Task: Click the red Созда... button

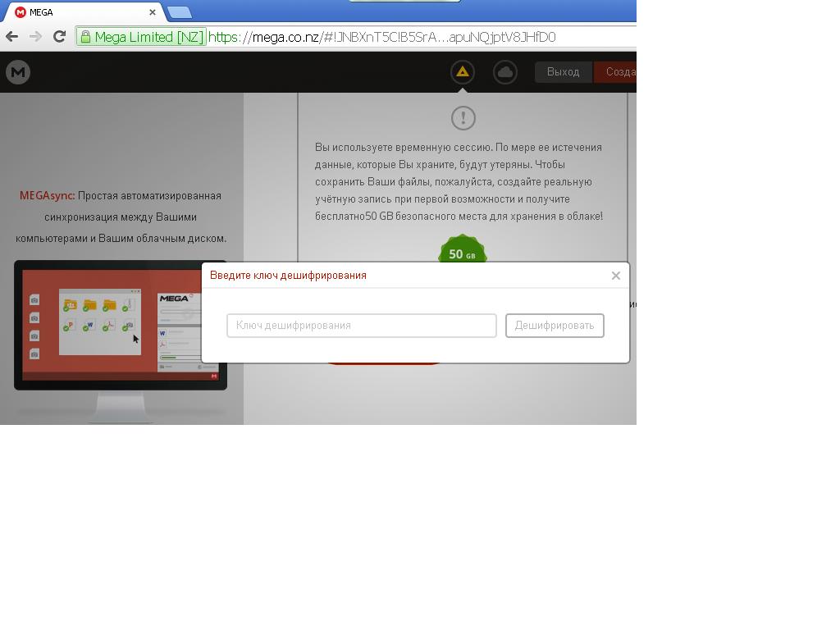Action: click(615, 72)
